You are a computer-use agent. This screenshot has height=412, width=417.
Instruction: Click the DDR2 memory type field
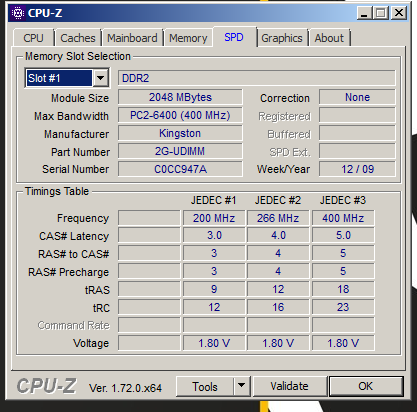(257, 78)
